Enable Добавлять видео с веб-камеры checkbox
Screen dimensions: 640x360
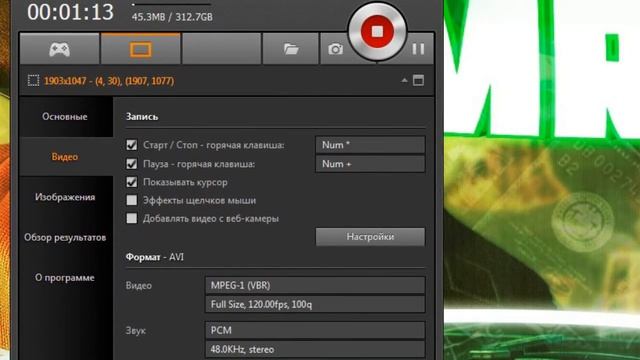(x=131, y=218)
